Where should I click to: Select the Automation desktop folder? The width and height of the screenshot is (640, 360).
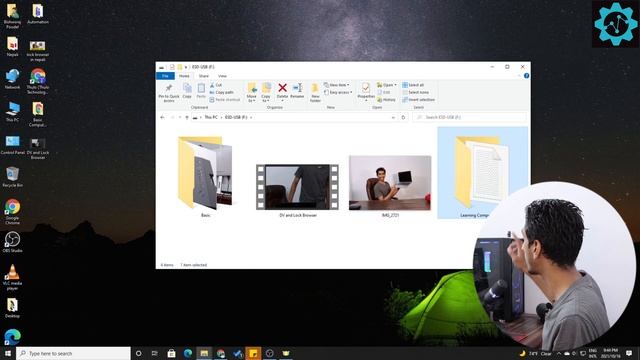[x=38, y=13]
